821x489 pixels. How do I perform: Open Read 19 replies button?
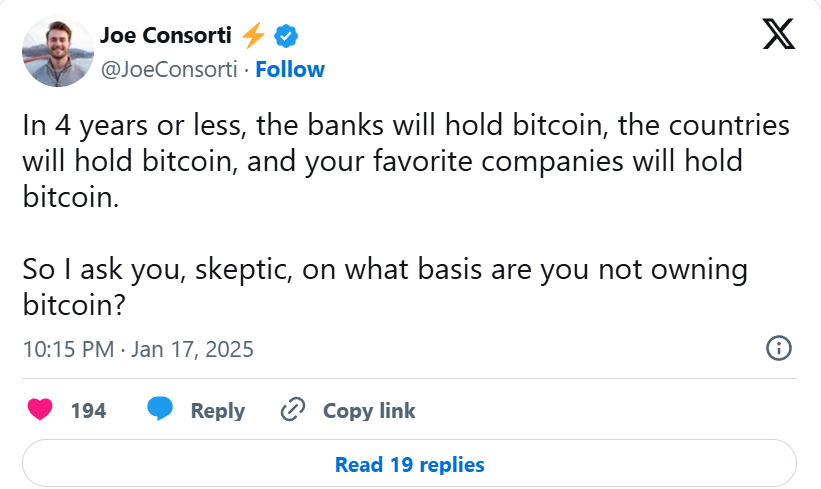pos(409,464)
